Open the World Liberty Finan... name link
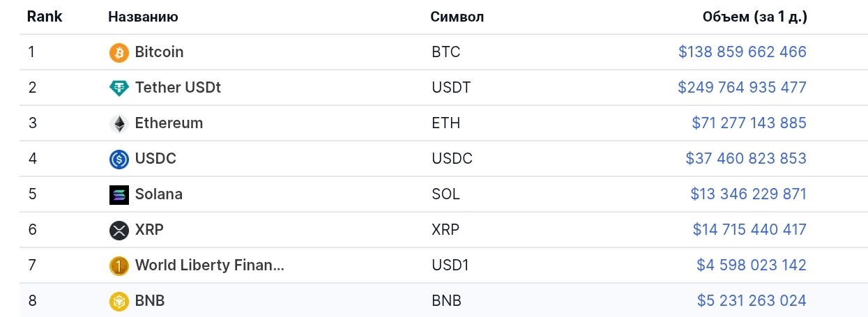This screenshot has width=868, height=317. click(x=210, y=265)
